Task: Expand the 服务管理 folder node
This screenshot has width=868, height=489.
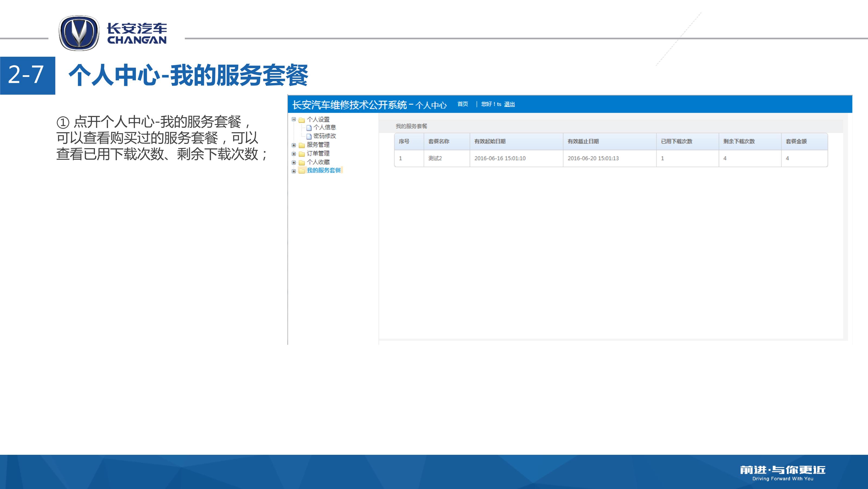Action: tap(293, 145)
